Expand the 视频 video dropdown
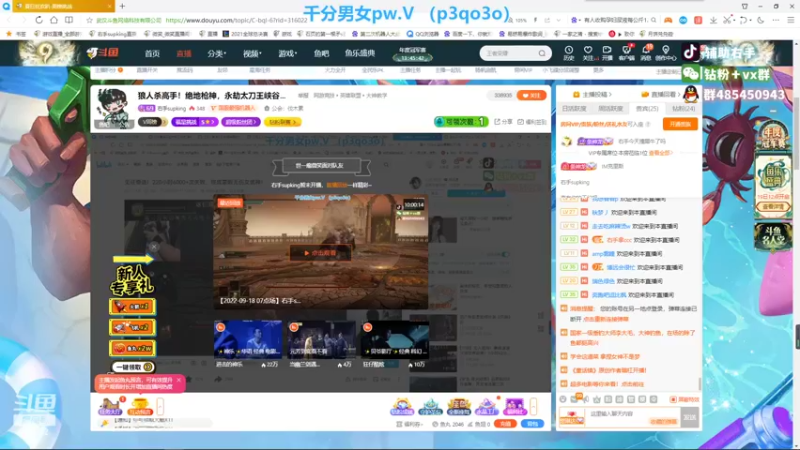The image size is (800, 450). 252,53
